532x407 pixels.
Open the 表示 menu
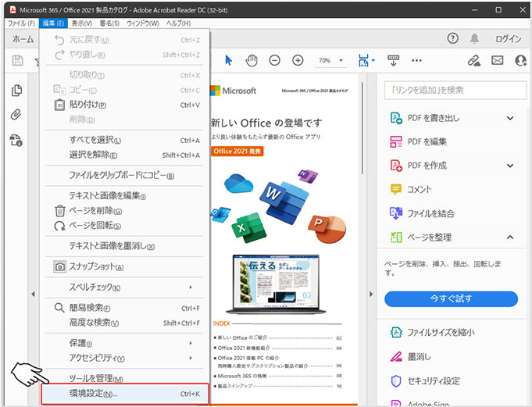coord(82,23)
